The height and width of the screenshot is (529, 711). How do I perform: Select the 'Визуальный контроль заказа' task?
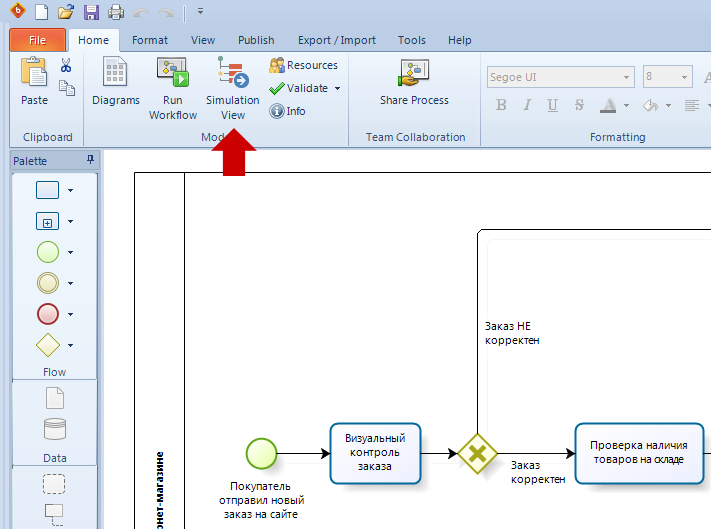[375, 453]
